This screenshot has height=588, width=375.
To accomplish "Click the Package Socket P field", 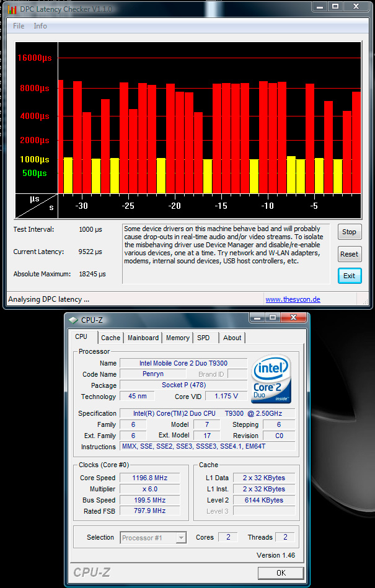I will pyautogui.click(x=183, y=385).
